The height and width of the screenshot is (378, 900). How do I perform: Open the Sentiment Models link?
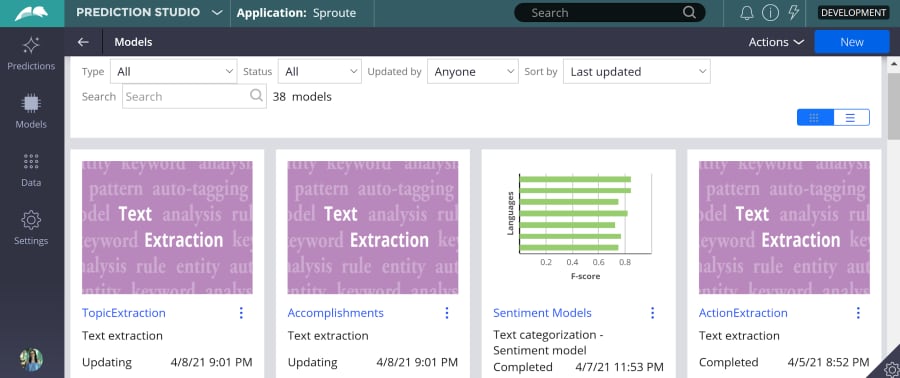tap(542, 313)
